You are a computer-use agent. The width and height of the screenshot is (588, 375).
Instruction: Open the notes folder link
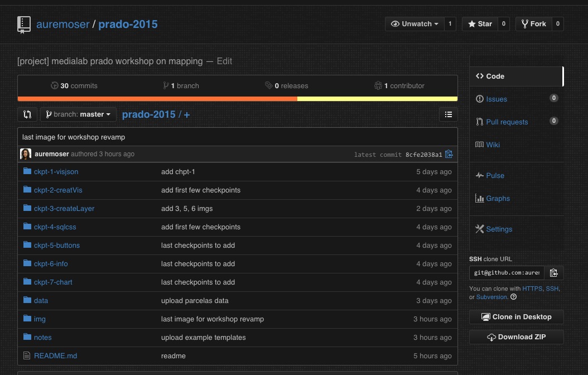point(43,337)
